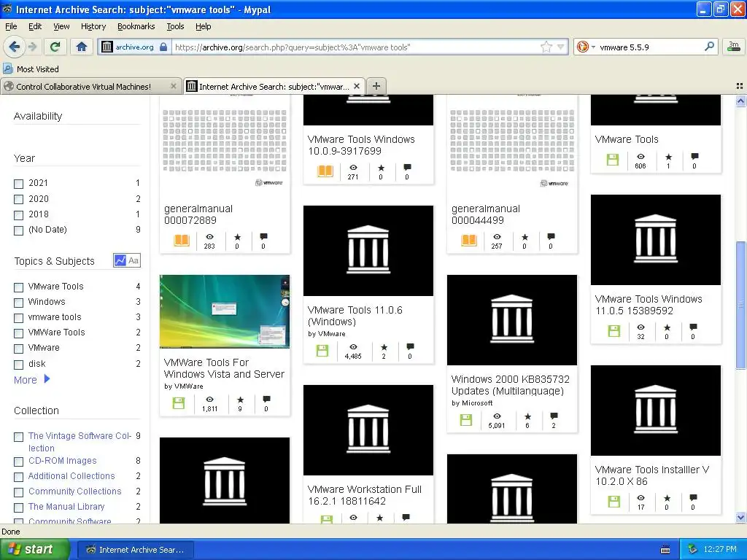Click the search box containing vmware 5.5.9

650,47
